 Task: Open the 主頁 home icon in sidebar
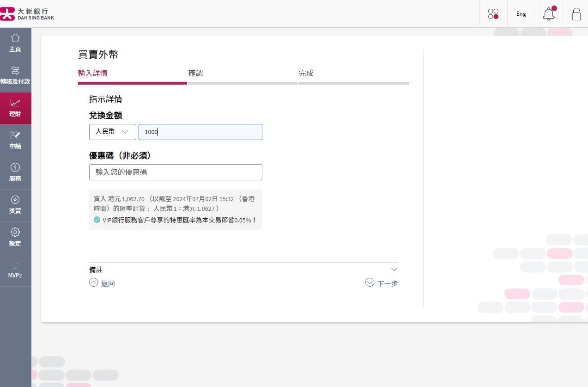tap(15, 43)
